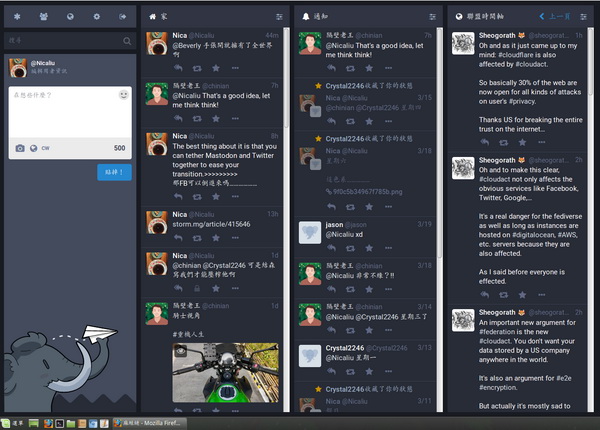Open more menu on 'The best thing' post
The height and width of the screenshot is (430, 600).
pyautogui.click(x=235, y=197)
